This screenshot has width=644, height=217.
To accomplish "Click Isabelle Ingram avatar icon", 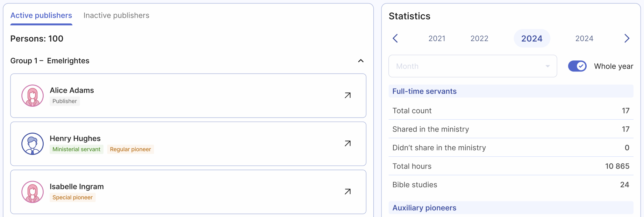I will tap(33, 192).
